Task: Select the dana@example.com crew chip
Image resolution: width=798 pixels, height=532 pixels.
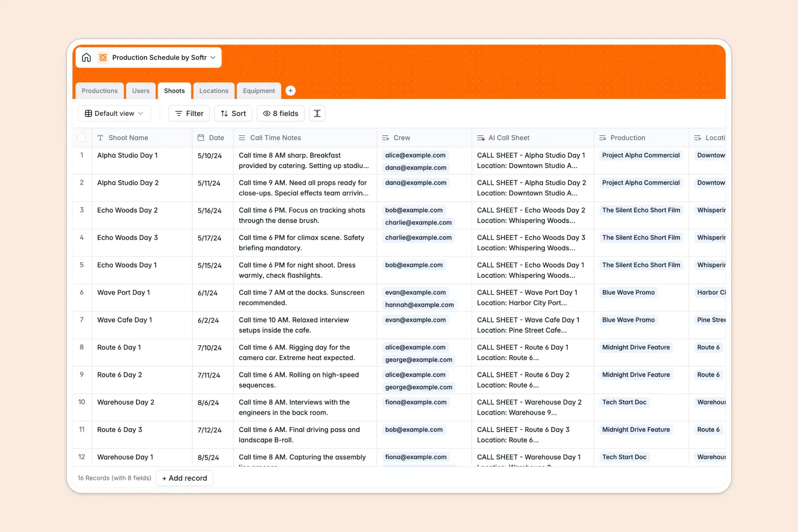Action: coord(416,167)
